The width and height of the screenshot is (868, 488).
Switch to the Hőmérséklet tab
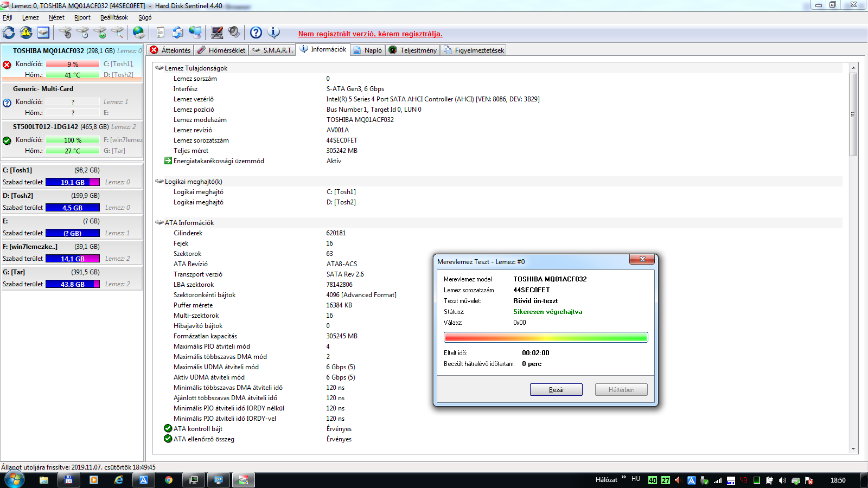[x=221, y=50]
